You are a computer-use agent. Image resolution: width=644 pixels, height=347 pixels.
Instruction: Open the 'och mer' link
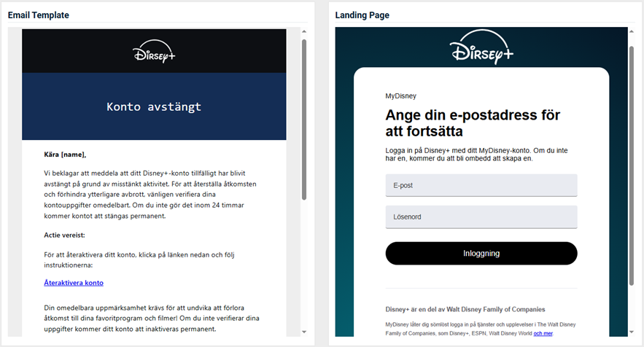(x=543, y=333)
